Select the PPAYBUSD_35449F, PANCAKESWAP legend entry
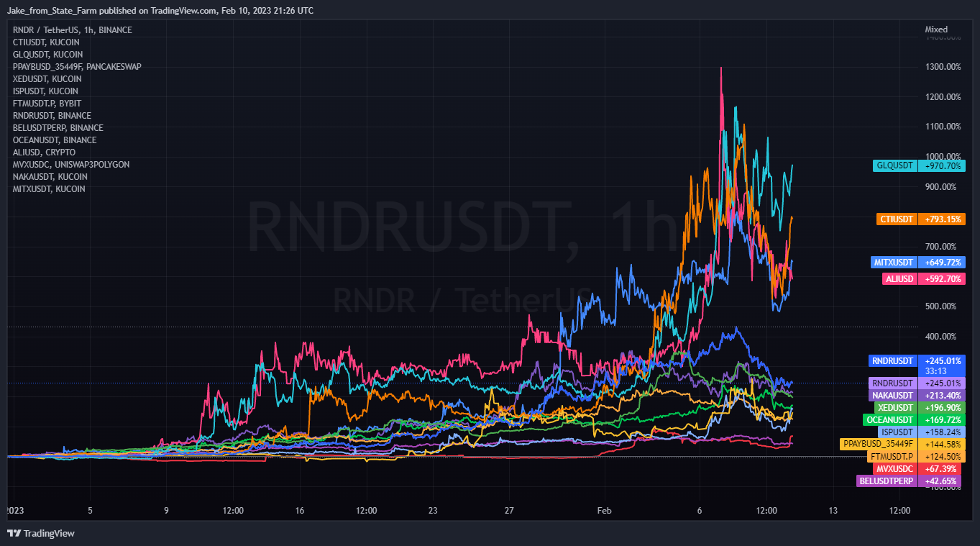This screenshot has height=546, width=980. 77,67
